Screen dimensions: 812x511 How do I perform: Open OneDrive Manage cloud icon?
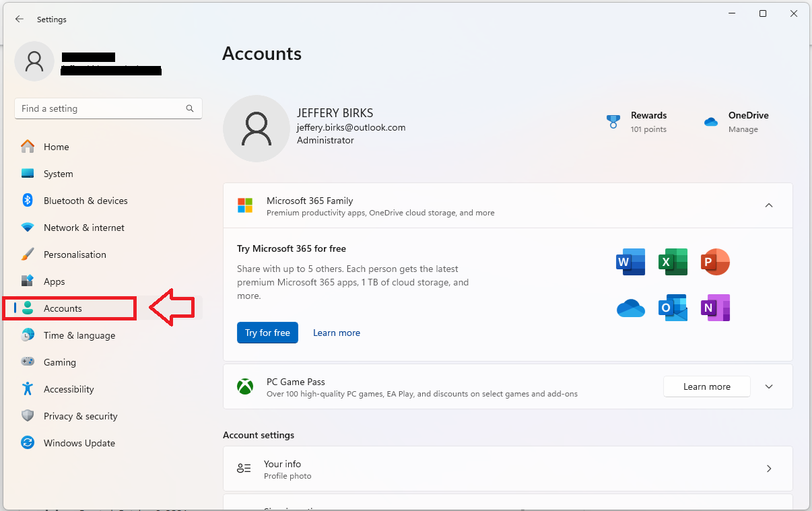(710, 122)
